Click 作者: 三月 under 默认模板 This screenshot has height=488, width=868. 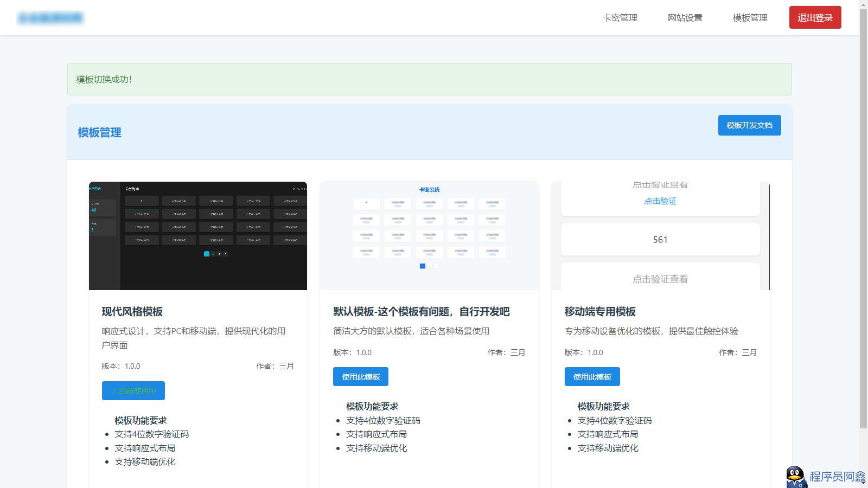[x=506, y=352]
